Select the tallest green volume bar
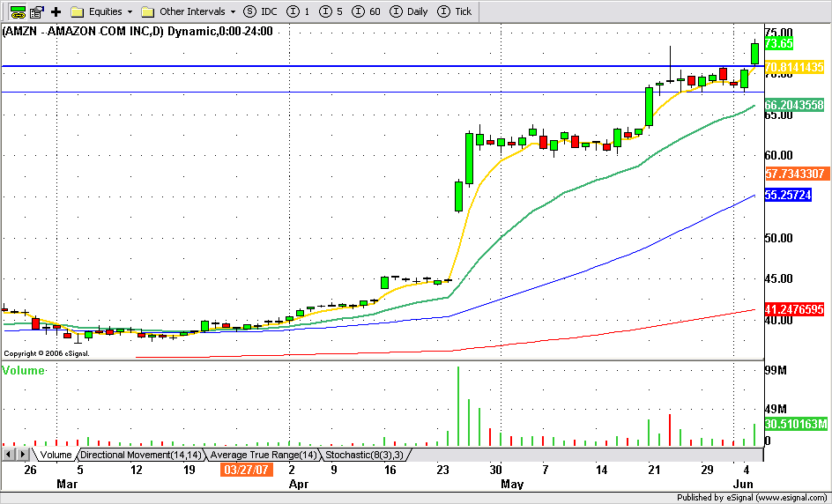Image resolution: width=832 pixels, height=504 pixels. 458,406
